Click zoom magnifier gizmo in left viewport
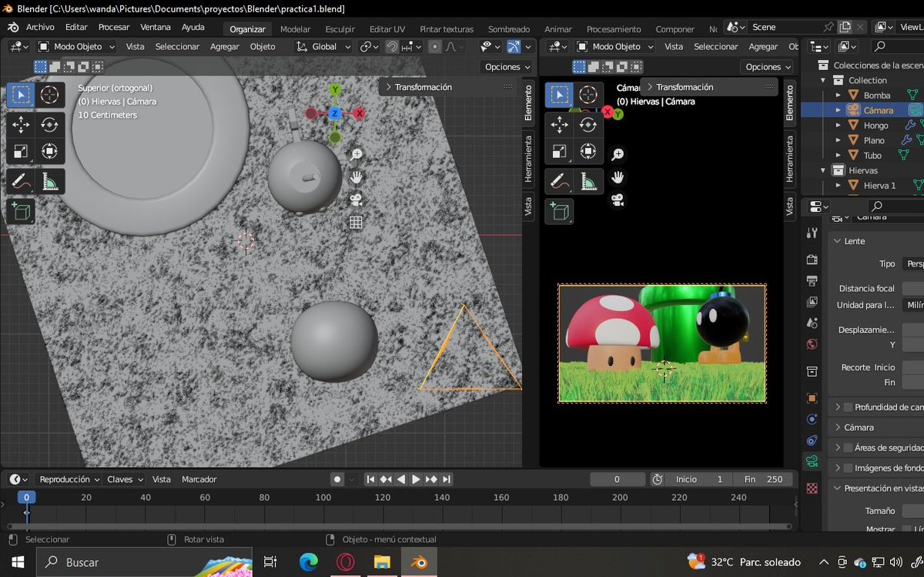Screen dimensions: 924x577 point(356,155)
